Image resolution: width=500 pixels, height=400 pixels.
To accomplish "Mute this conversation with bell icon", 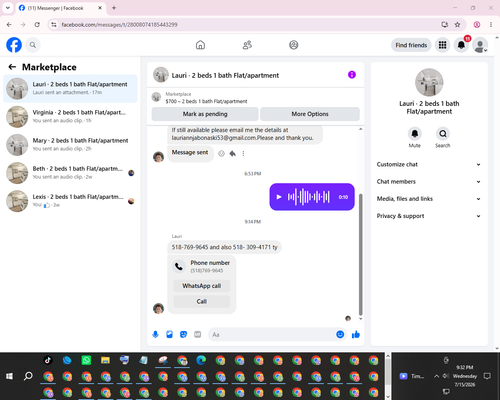I will click(x=415, y=134).
